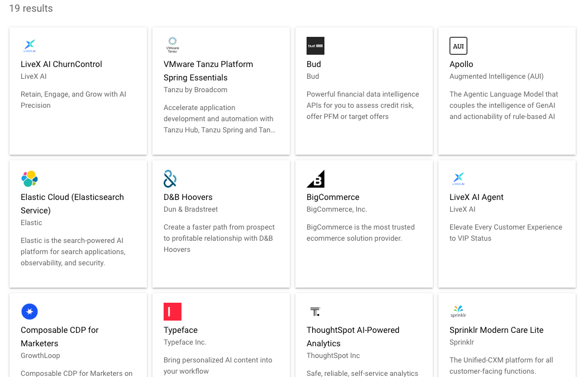The image size is (588, 377).
Task: Open the VMware Tanzu Platform Spring Essentials title
Action: coord(208,71)
